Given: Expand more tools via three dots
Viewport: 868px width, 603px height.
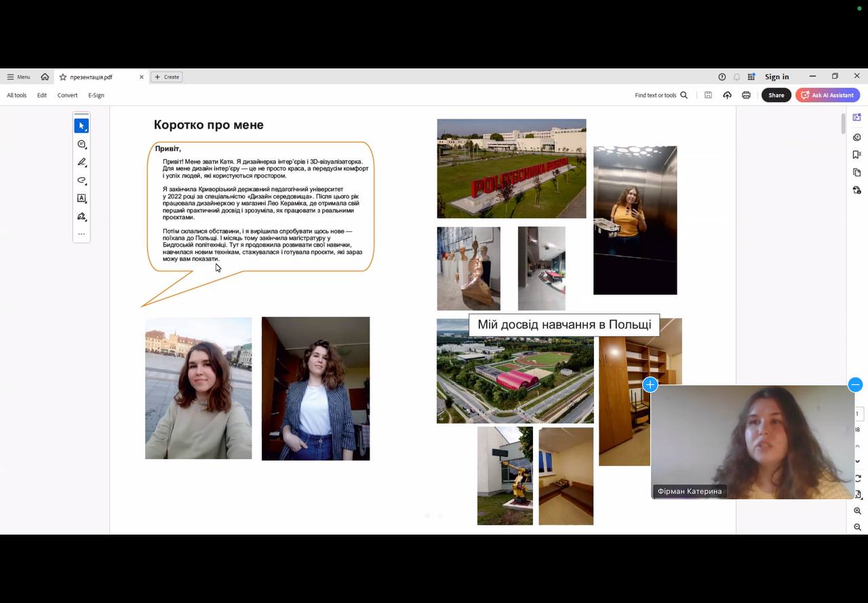Looking at the screenshot, I should coord(81,234).
